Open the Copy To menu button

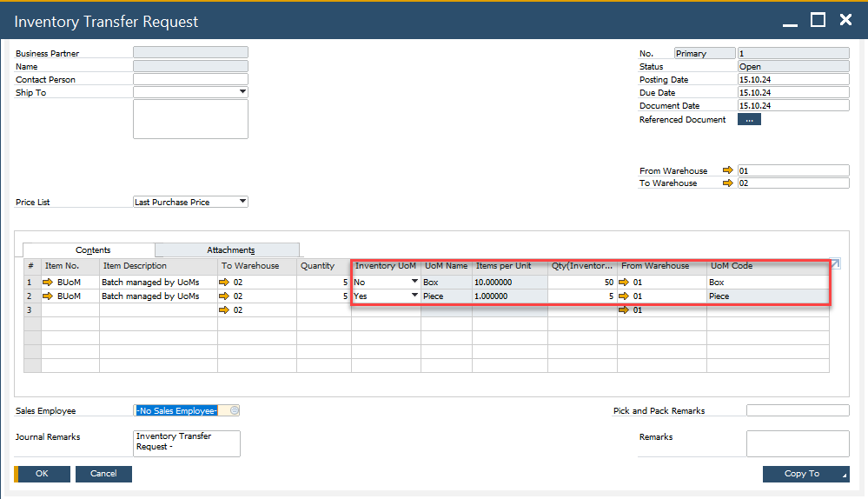pos(805,474)
